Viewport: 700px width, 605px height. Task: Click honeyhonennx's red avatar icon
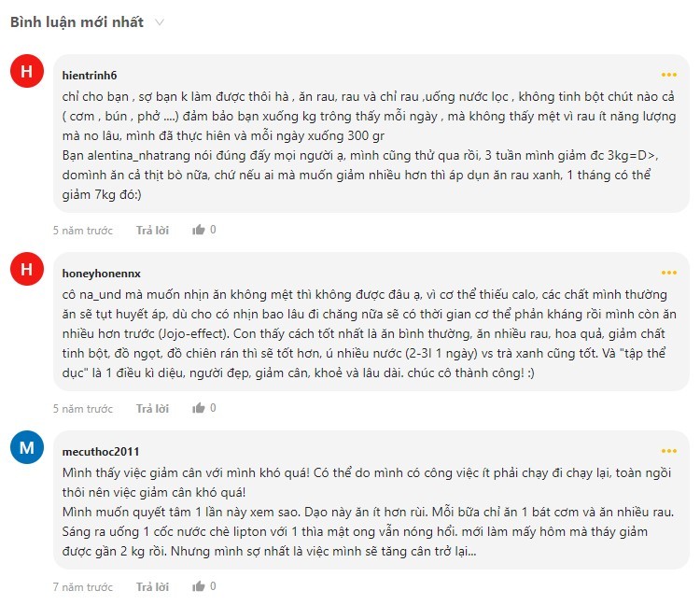point(26,273)
